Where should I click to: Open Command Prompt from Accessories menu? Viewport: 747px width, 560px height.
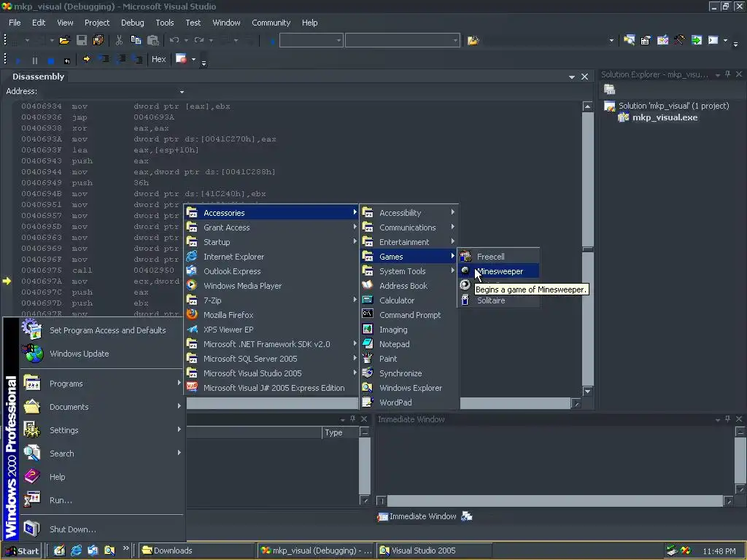point(409,315)
